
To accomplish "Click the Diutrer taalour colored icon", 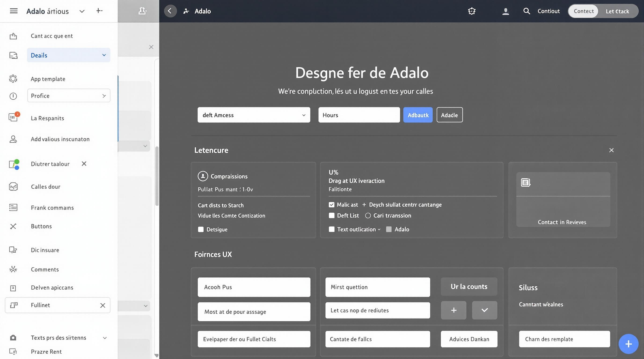I will [x=14, y=164].
